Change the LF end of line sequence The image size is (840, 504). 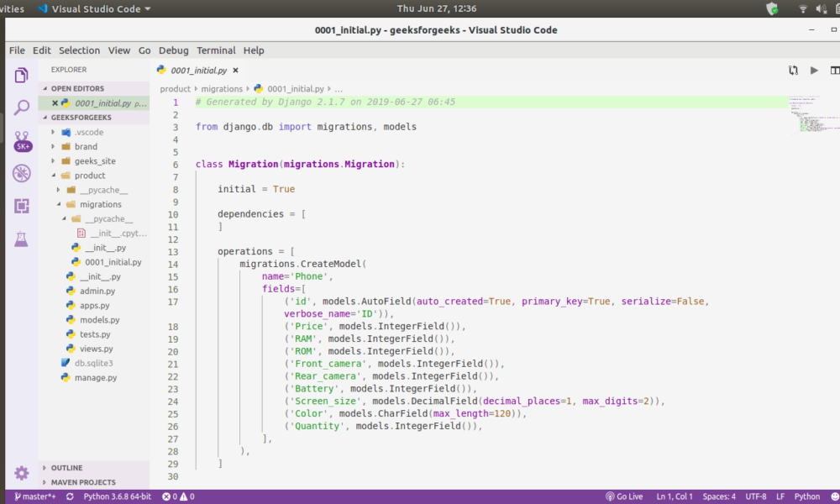click(x=780, y=496)
